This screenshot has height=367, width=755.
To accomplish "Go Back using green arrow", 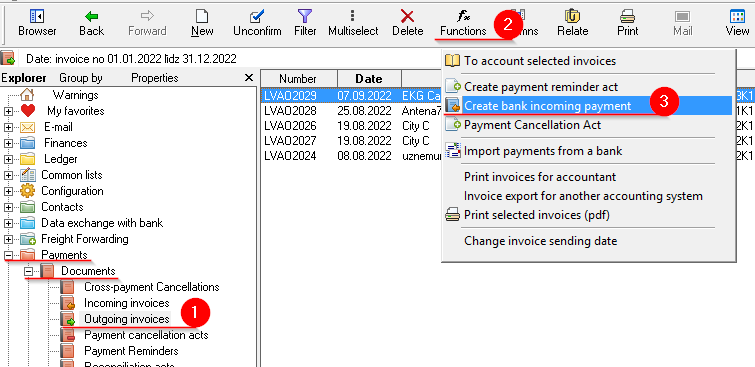I will tap(91, 23).
